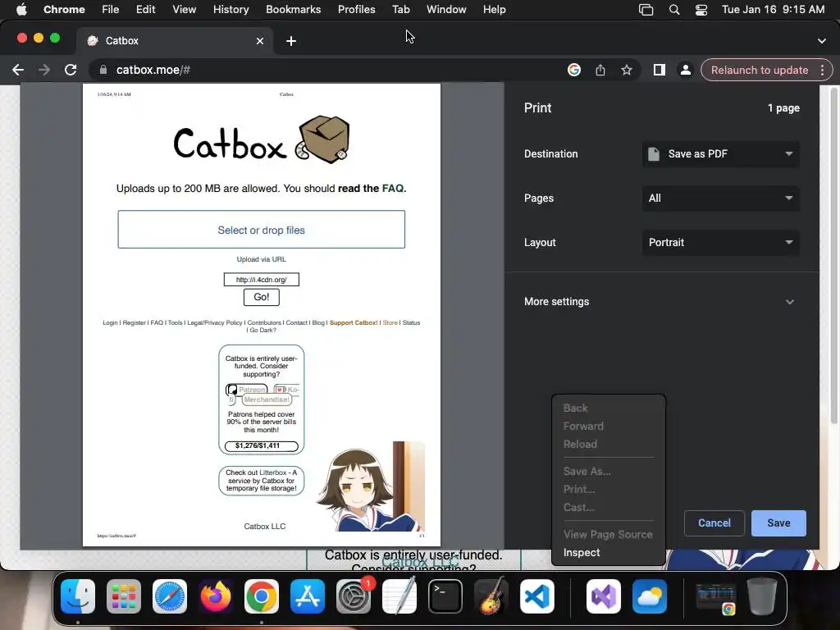Click the Go! button in preview
The width and height of the screenshot is (840, 630).
(262, 297)
